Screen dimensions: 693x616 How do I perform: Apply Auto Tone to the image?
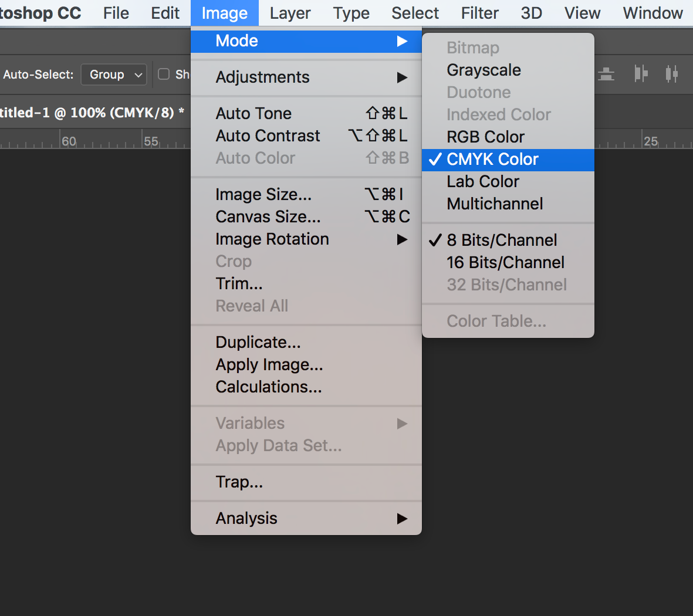pyautogui.click(x=253, y=113)
